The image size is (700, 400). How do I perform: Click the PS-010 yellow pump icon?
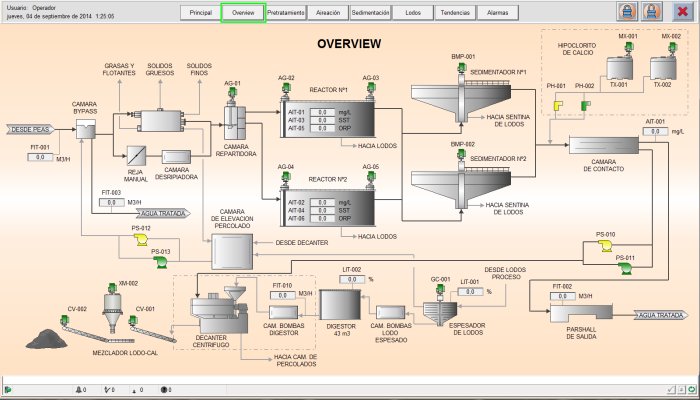(x=602, y=247)
